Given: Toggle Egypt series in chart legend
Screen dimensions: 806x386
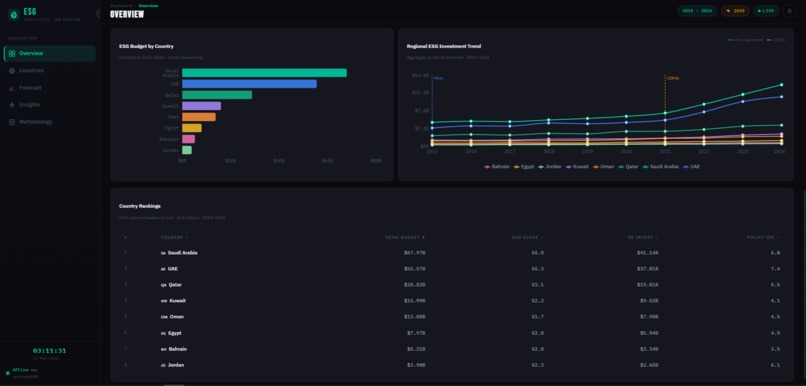Looking at the screenshot, I should tap(523, 167).
